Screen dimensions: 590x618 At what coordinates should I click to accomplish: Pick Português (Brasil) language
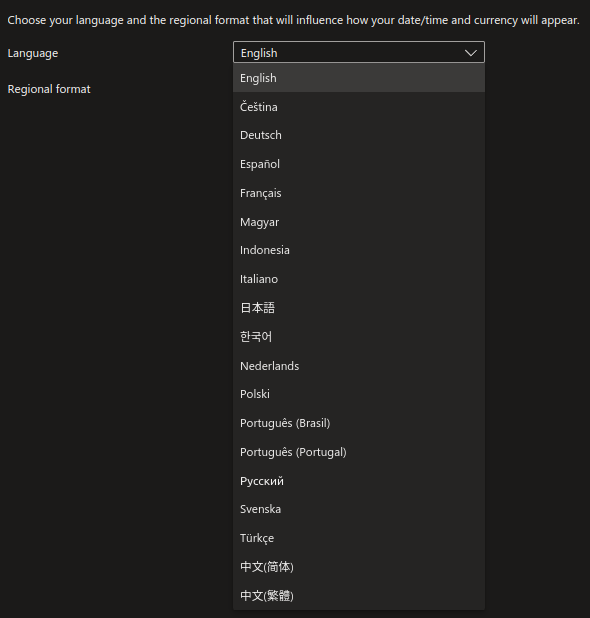(359, 423)
